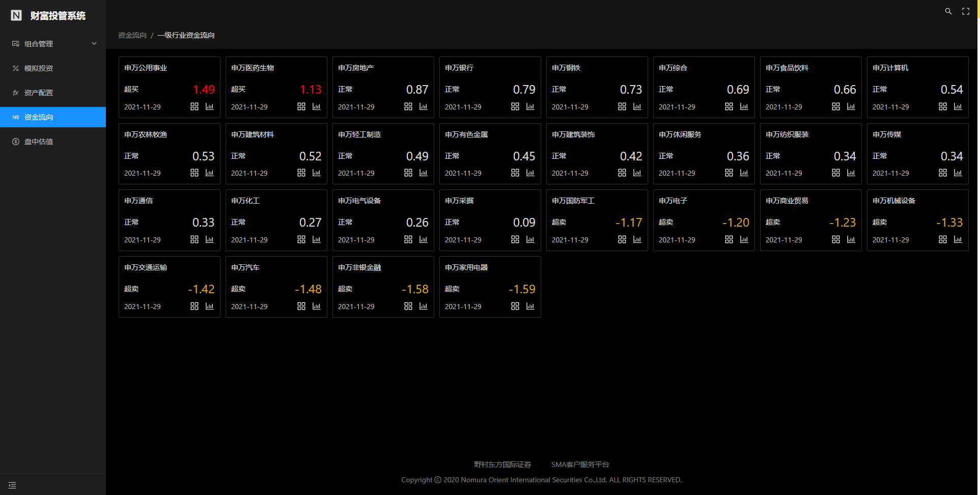Open grid detail icon for 申万汽车
The width and height of the screenshot is (980, 495).
[301, 306]
